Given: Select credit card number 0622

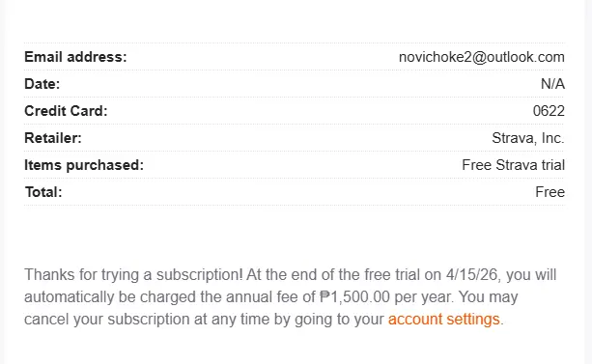Looking at the screenshot, I should pos(549,111).
